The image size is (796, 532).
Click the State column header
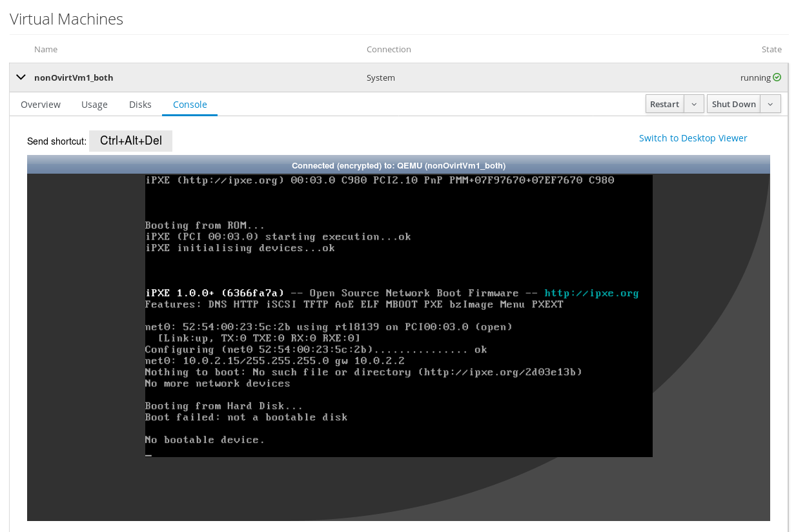[x=771, y=50]
